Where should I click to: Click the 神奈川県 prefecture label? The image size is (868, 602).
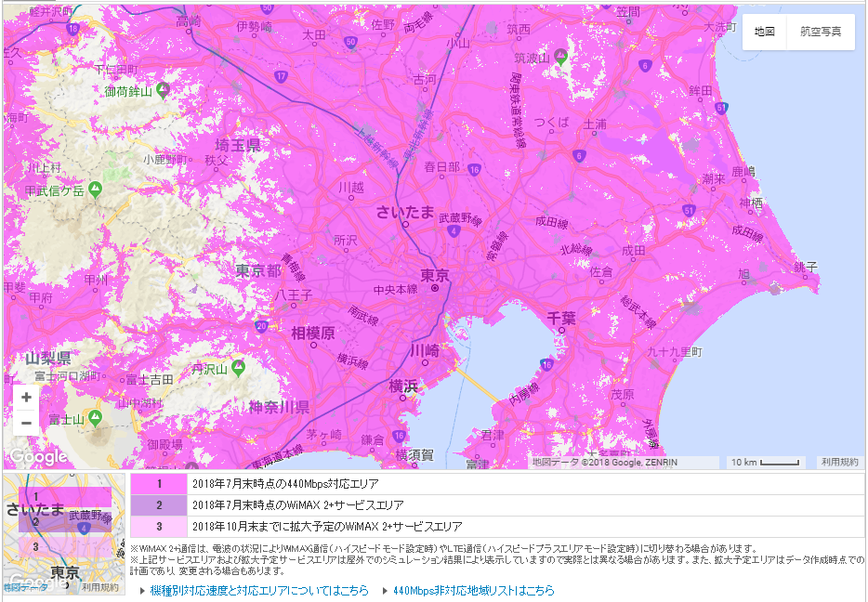click(x=279, y=408)
